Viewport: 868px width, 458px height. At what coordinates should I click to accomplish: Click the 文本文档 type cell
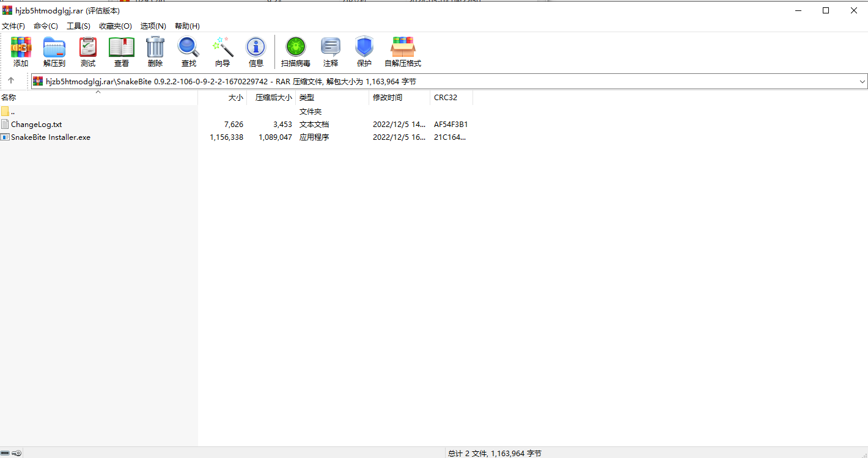pyautogui.click(x=314, y=124)
